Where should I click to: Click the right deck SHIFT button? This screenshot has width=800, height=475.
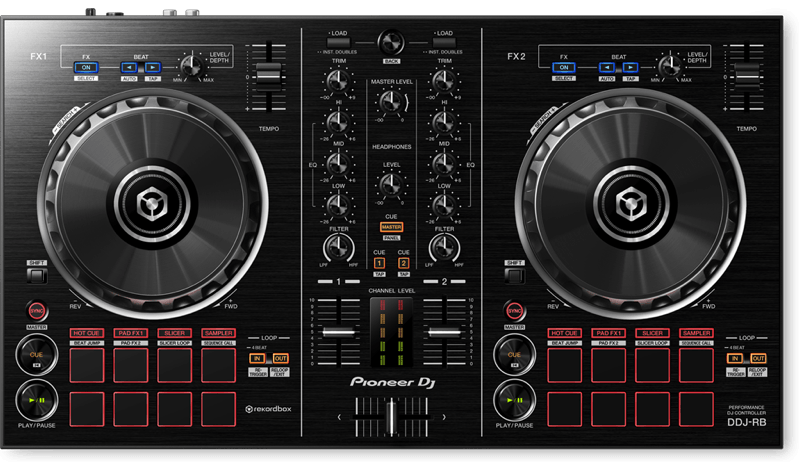tap(514, 276)
